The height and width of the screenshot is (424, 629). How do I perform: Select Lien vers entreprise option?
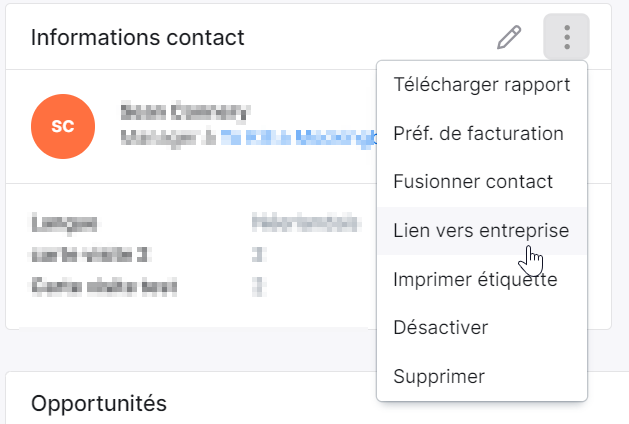(x=482, y=231)
